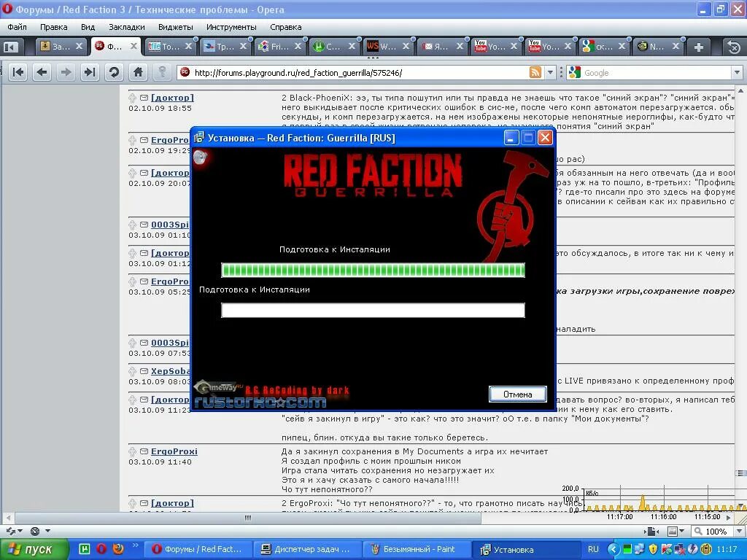Close the active playground forum tab
Screen dimensions: 747x560
(x=133, y=46)
